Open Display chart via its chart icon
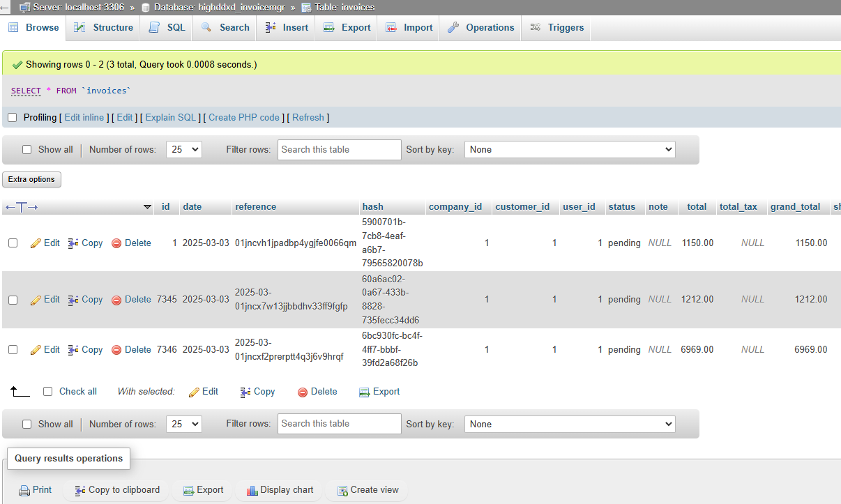The width and height of the screenshot is (841, 504). [x=252, y=490]
